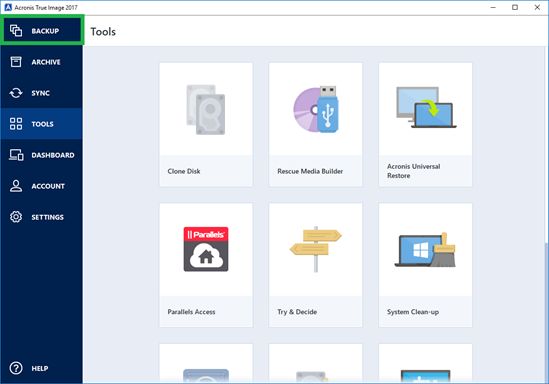
Task: Open the ACCOUNT page label
Action: tap(48, 186)
